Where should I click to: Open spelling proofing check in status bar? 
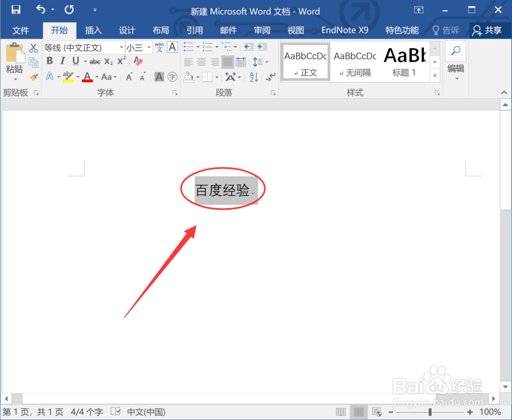[x=116, y=412]
